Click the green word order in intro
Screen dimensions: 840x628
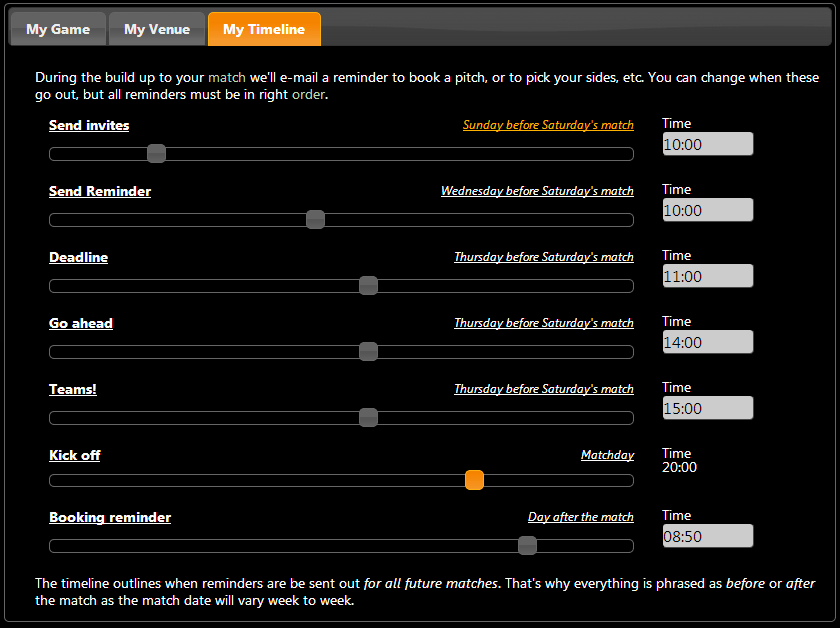(x=308, y=95)
